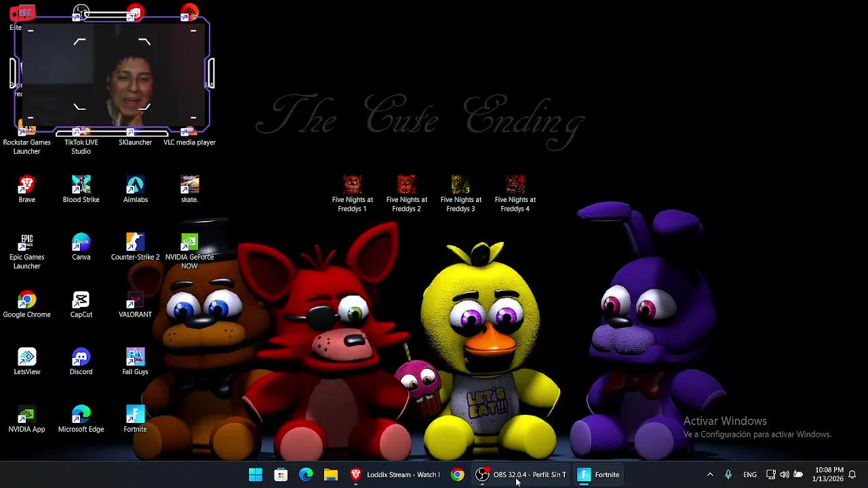The height and width of the screenshot is (488, 868).
Task: Select the TikTok LIVE Studio desktop shortcut
Action: click(81, 142)
